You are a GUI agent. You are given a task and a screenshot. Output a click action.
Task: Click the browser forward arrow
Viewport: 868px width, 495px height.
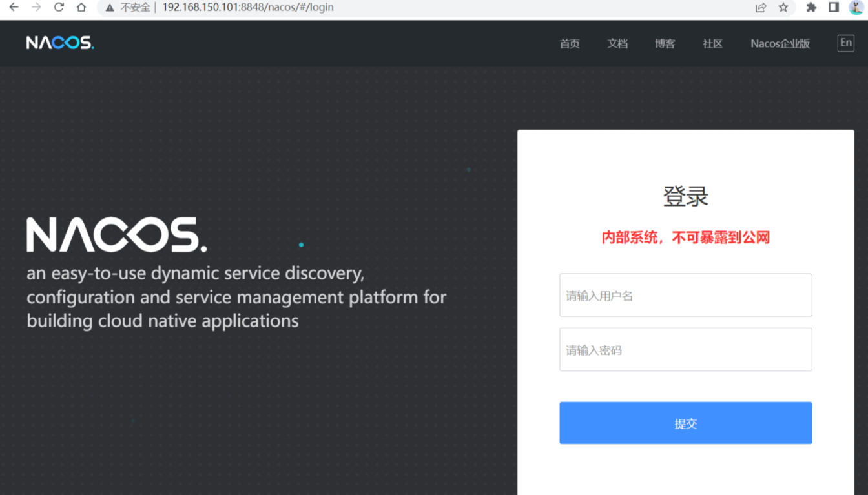pyautogui.click(x=36, y=7)
